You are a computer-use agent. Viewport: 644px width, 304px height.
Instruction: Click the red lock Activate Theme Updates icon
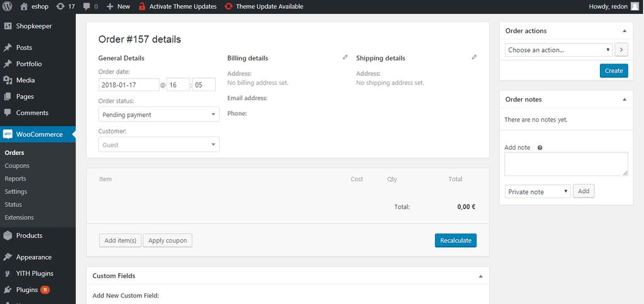click(x=142, y=6)
